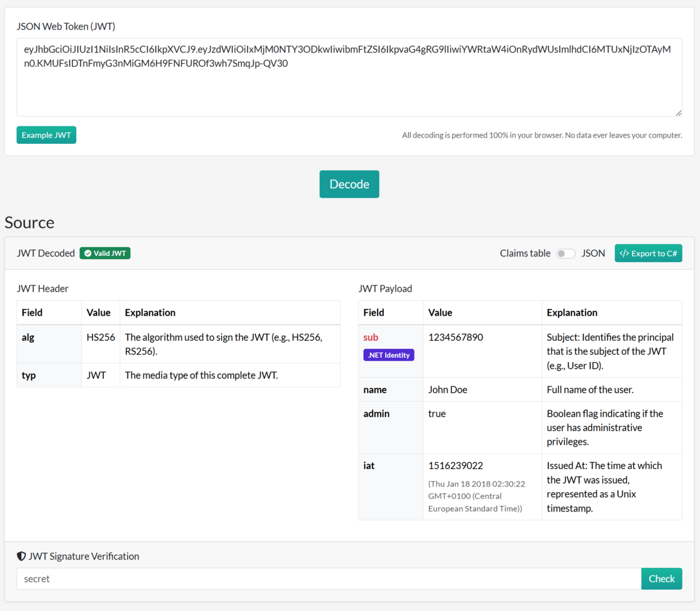This screenshot has height=611, width=700.
Task: Click the Payload table Explanation column header
Action: [x=572, y=313]
